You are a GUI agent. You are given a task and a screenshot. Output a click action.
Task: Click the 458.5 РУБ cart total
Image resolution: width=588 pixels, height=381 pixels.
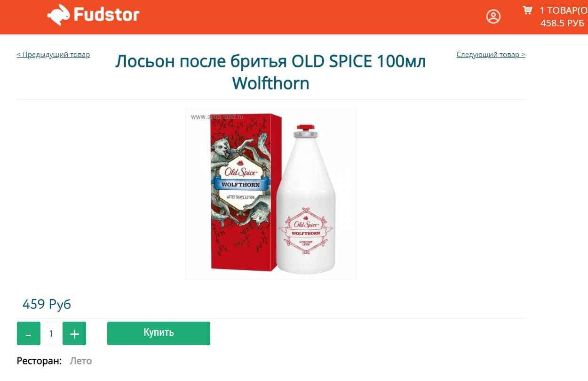click(x=562, y=23)
